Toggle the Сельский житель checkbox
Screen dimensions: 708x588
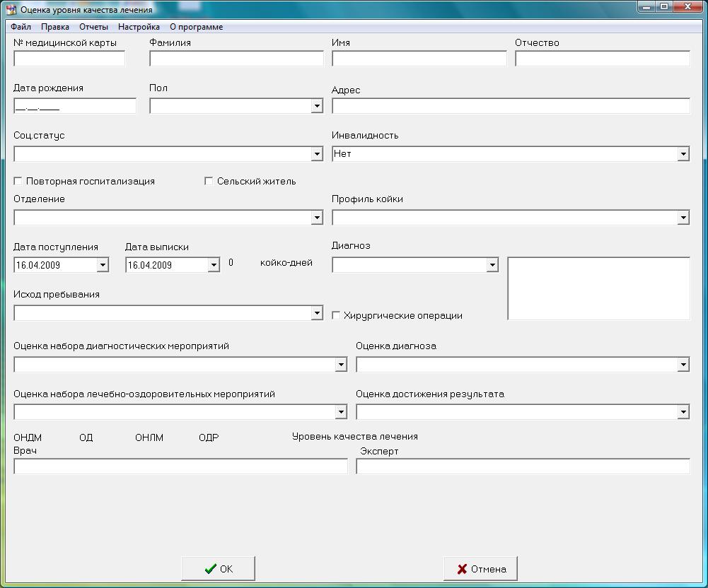(x=209, y=181)
